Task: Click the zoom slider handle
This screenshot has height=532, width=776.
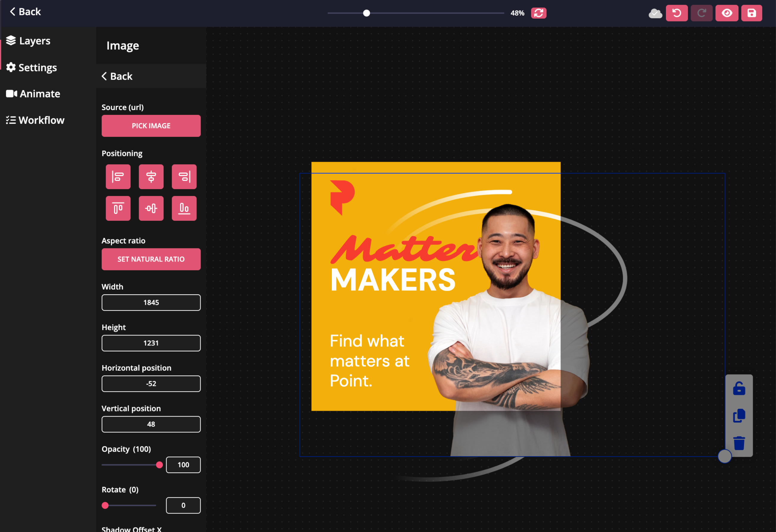Action: tap(367, 13)
